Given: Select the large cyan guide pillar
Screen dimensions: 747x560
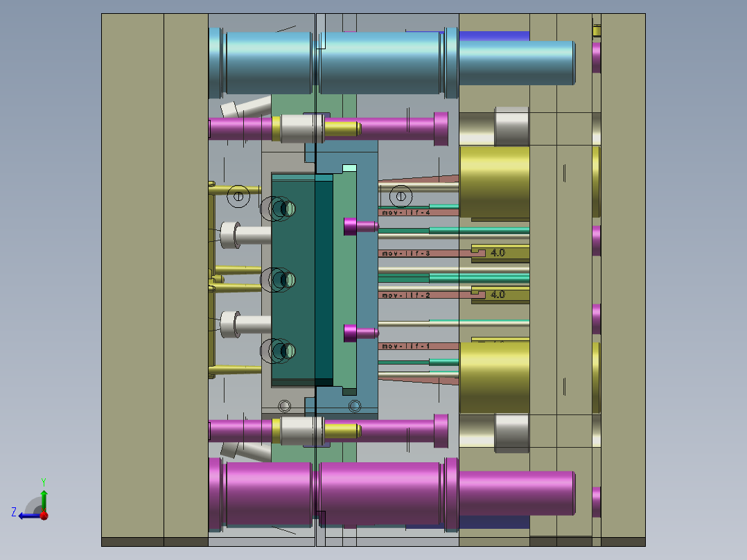Looking at the screenshot, I should pyautogui.click(x=391, y=62).
